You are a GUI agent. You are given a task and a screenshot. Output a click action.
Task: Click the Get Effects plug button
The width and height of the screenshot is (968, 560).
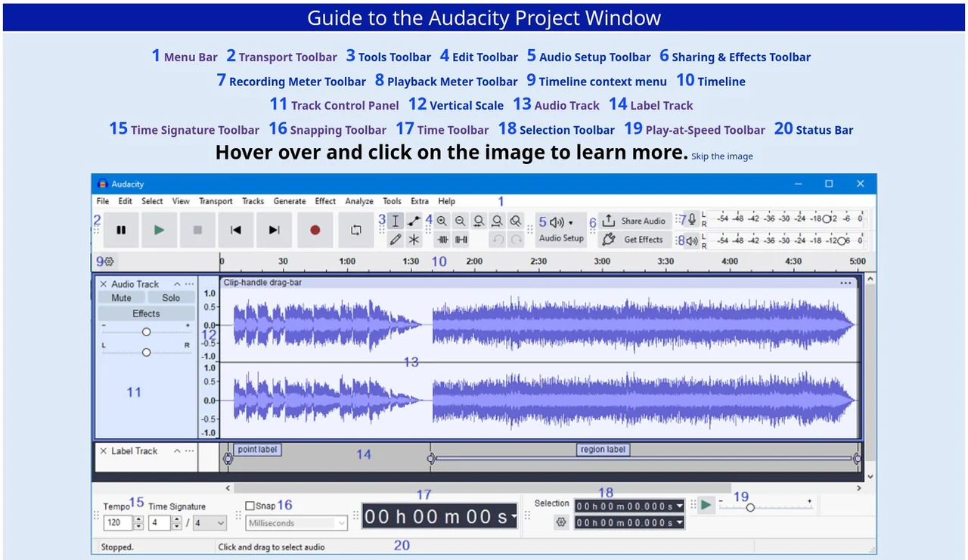tap(634, 240)
